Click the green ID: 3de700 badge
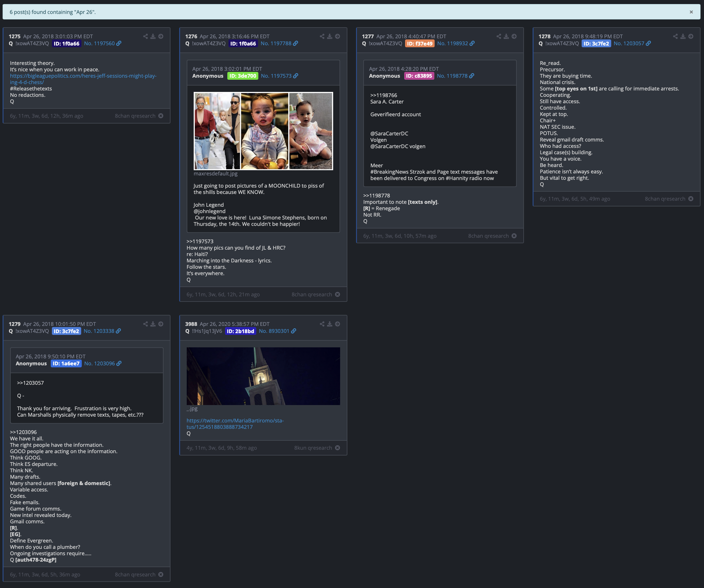704x588 pixels. tap(243, 76)
